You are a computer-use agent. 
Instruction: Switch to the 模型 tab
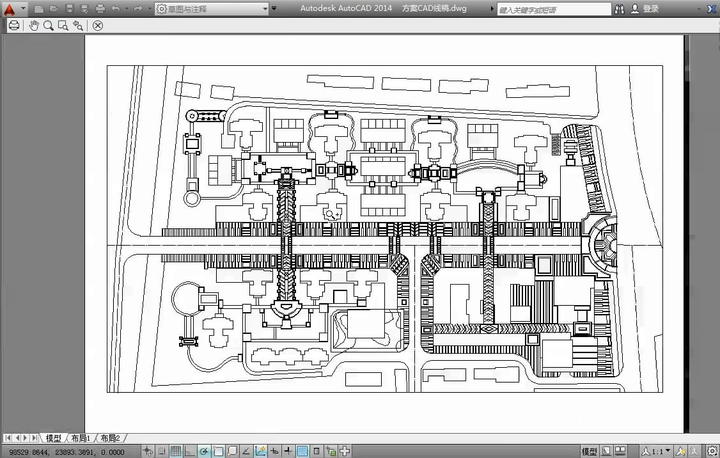click(54, 438)
